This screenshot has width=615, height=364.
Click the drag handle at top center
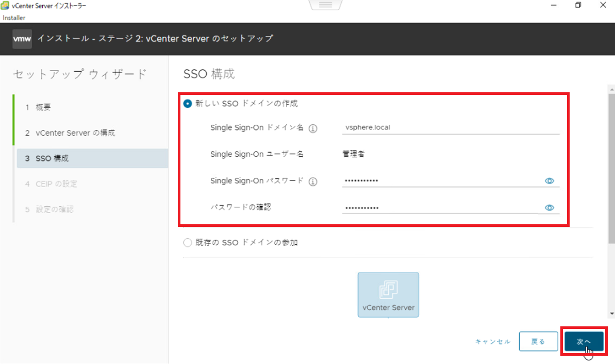(326, 5)
